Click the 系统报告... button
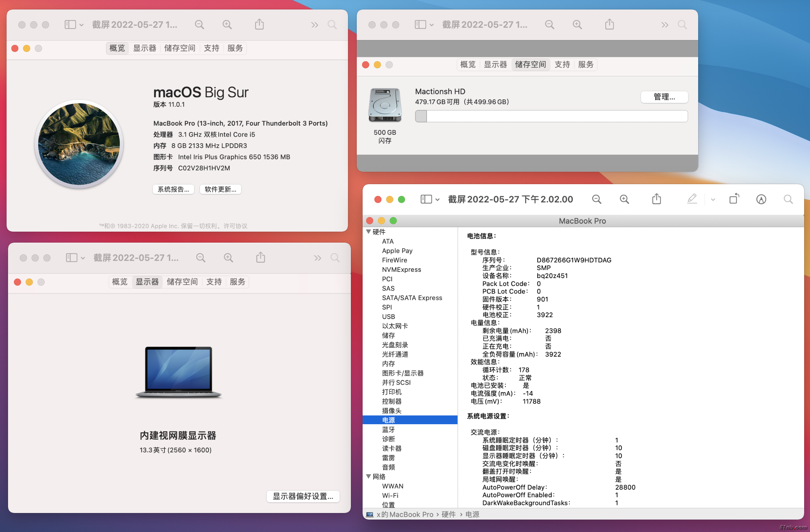The image size is (810, 532). pyautogui.click(x=173, y=189)
